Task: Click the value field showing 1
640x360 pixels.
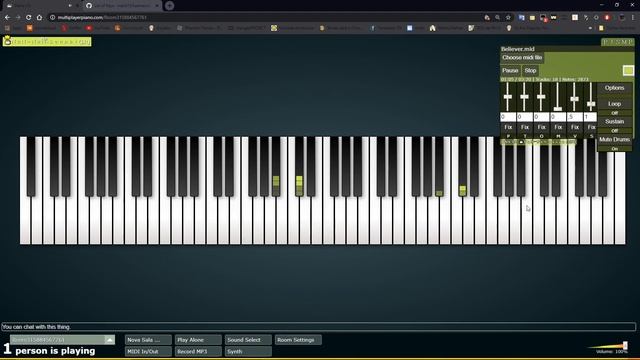Action: coord(590,117)
